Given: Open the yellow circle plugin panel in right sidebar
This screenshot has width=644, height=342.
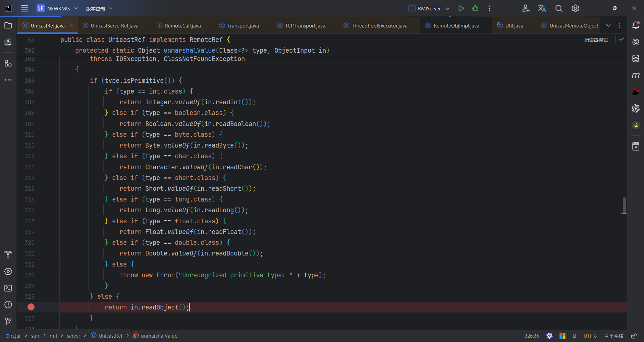Looking at the screenshot, I should [x=636, y=125].
